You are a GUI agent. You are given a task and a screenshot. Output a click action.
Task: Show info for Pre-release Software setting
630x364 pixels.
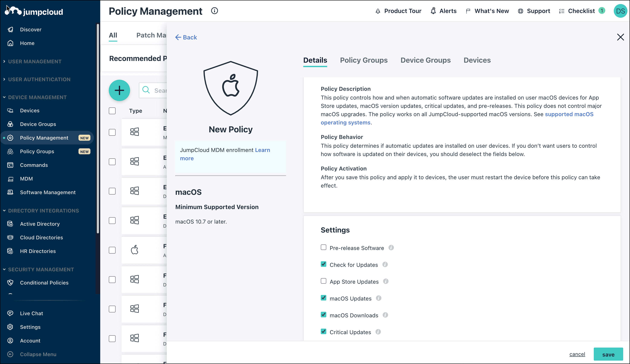point(391,248)
